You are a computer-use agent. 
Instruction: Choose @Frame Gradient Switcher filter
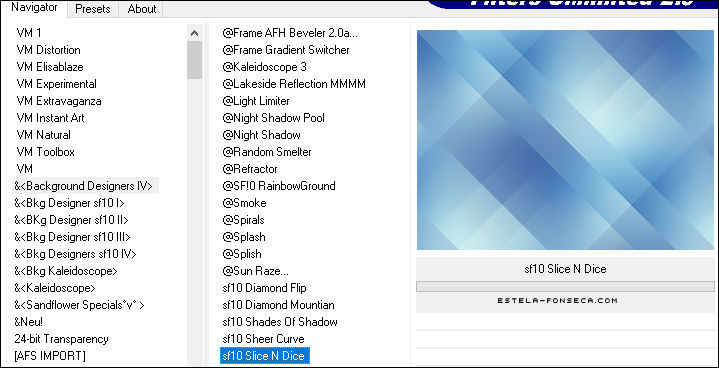pyautogui.click(x=286, y=49)
